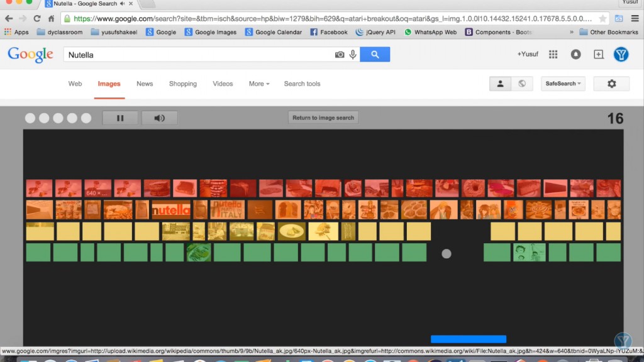This screenshot has width=644, height=362.
Task: Go to the Videos tab
Action: point(223,84)
